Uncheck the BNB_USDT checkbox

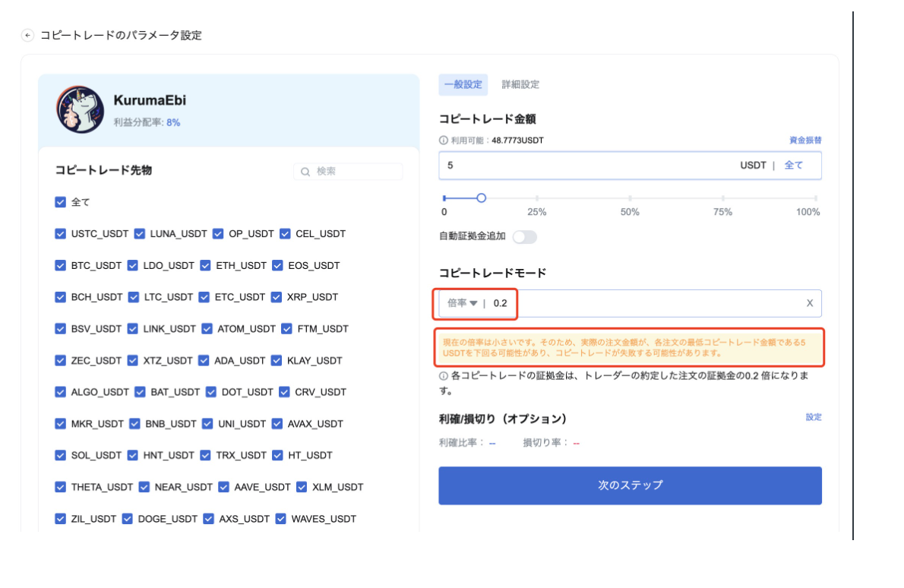pyautogui.click(x=134, y=424)
